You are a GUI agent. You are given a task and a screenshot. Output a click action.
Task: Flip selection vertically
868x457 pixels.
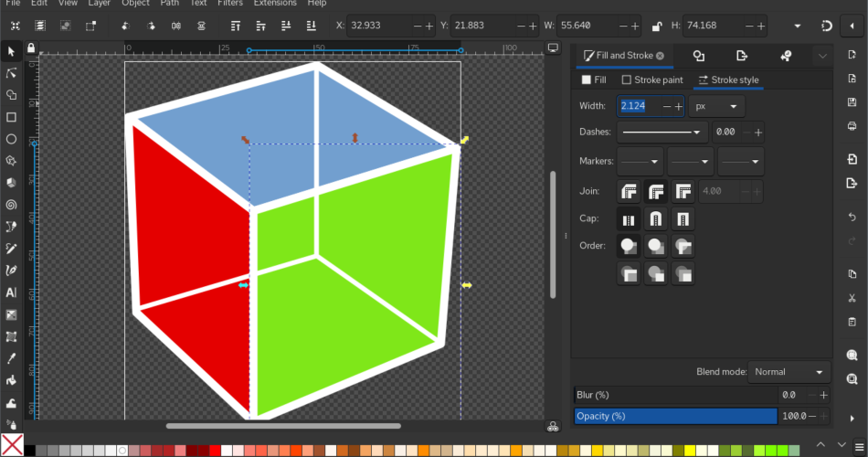click(201, 26)
